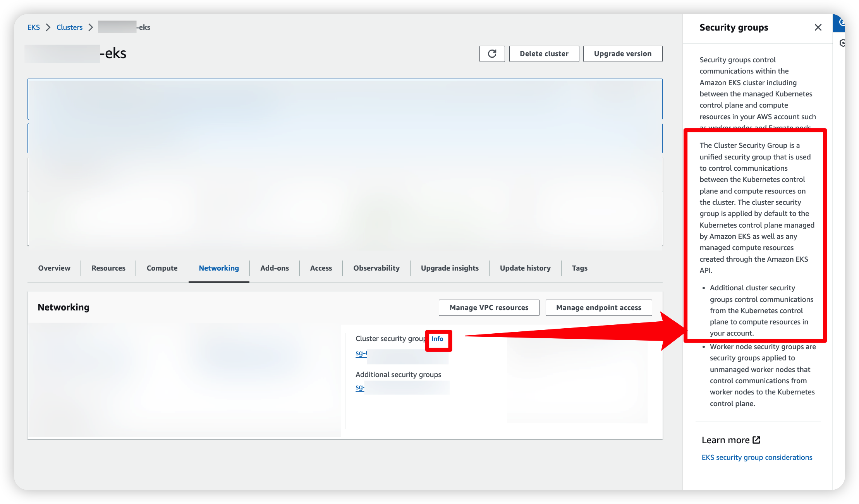This screenshot has height=504, width=859.
Task: Switch to the Resources tab
Action: pos(108,268)
